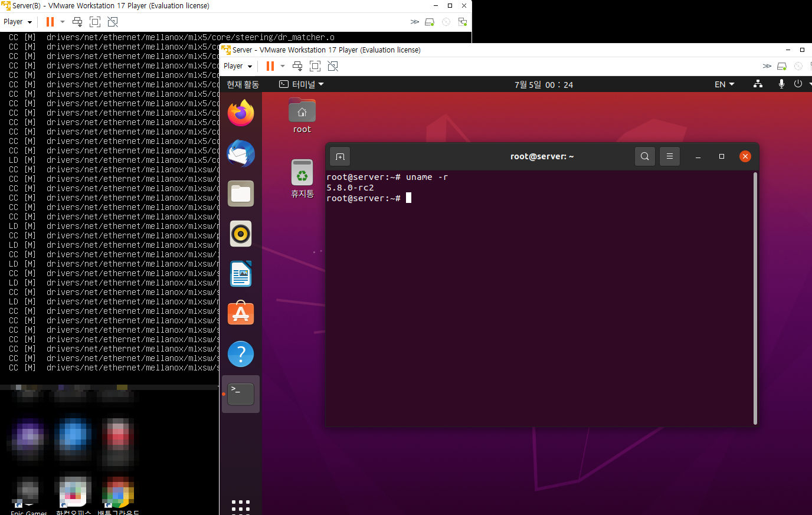Enter full screen mode in the Server window
The height and width of the screenshot is (515, 812).
click(x=315, y=66)
